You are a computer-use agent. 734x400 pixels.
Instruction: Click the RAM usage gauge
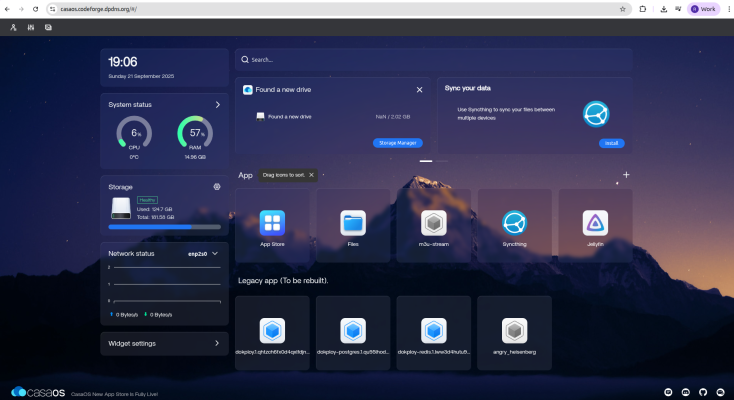click(x=195, y=133)
